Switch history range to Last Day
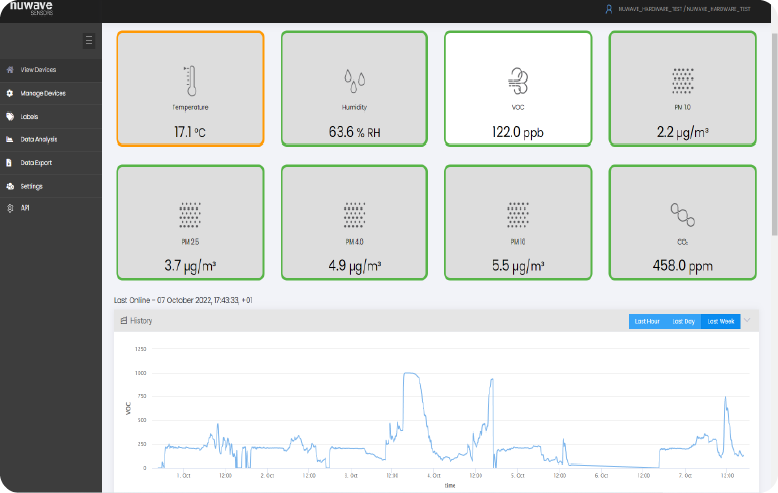 [x=683, y=321]
